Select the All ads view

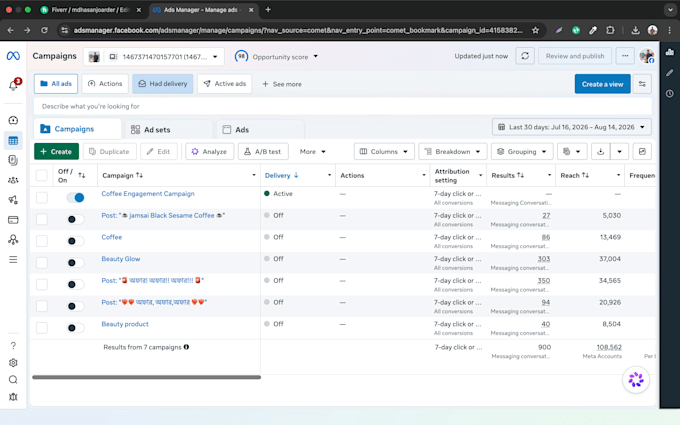tap(56, 84)
